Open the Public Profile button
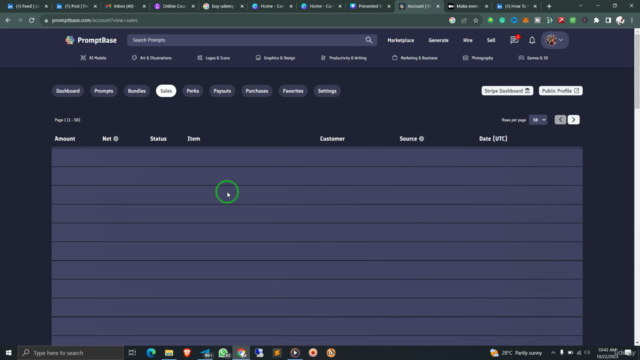This screenshot has height=360, width=640. click(x=560, y=91)
